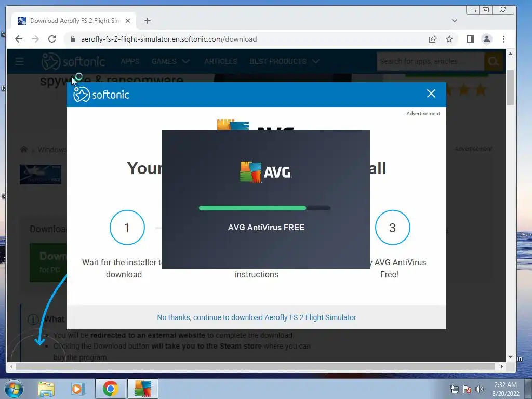The height and width of the screenshot is (399, 532).
Task: Click the scroll down arrow
Action: [510, 357]
